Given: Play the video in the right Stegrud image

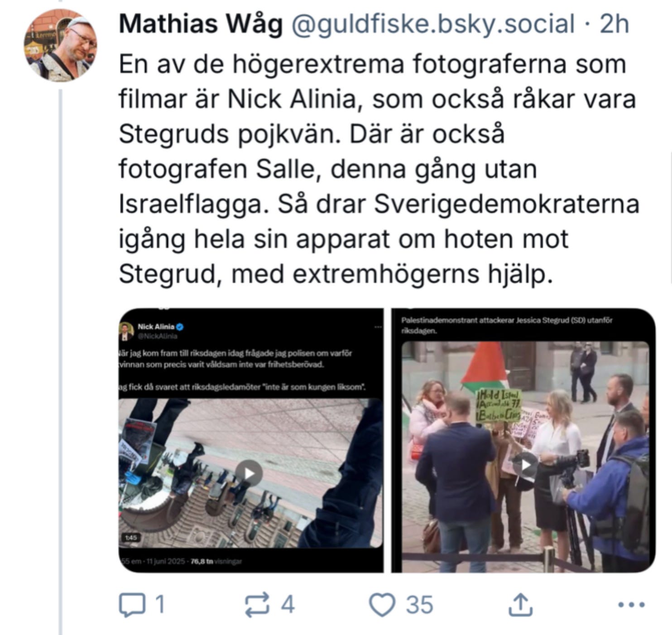Looking at the screenshot, I should click(524, 465).
